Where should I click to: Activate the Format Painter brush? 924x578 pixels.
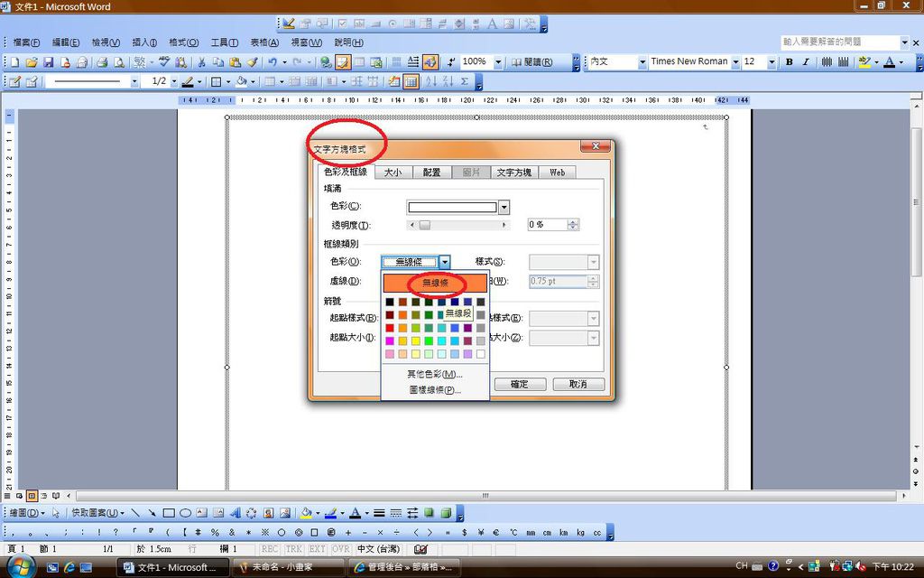[x=253, y=62]
